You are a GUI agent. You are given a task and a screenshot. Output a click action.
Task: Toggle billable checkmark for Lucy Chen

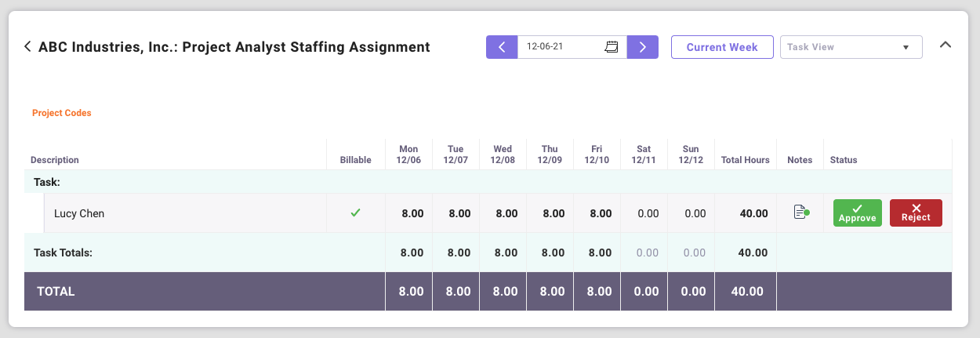(355, 213)
